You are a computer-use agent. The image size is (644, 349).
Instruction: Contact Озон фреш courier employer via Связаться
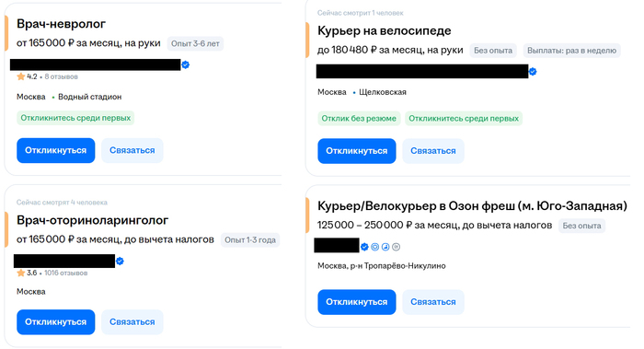tap(433, 302)
